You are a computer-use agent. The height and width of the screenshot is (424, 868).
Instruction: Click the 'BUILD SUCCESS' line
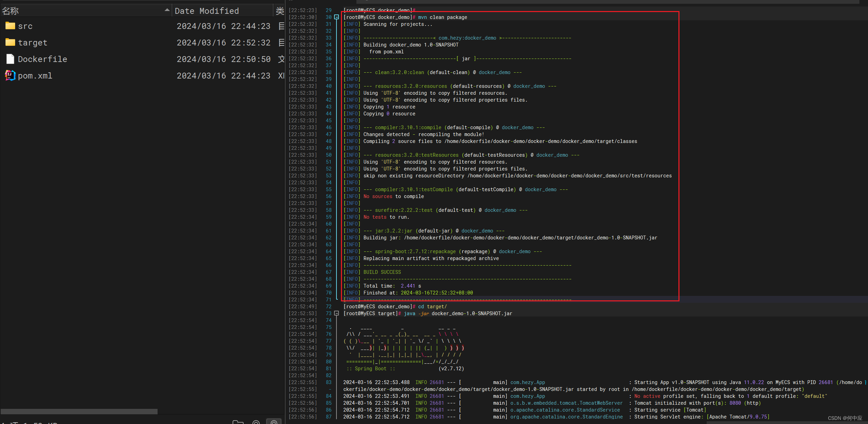[x=382, y=272]
